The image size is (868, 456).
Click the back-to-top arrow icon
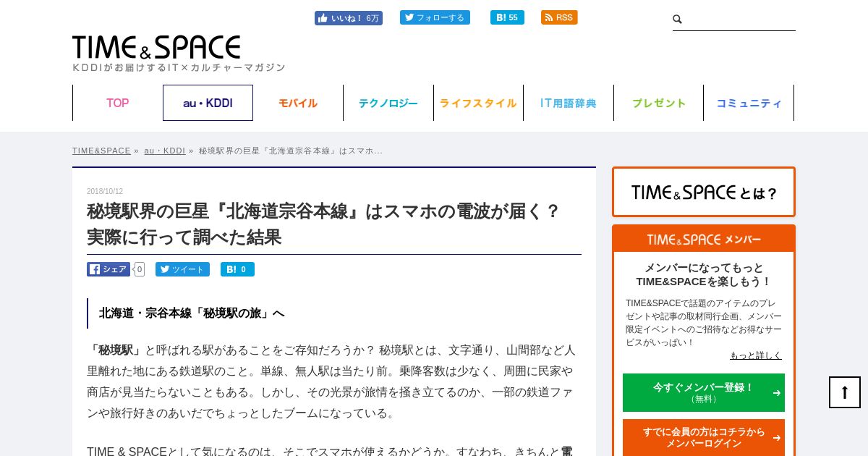[x=845, y=392]
